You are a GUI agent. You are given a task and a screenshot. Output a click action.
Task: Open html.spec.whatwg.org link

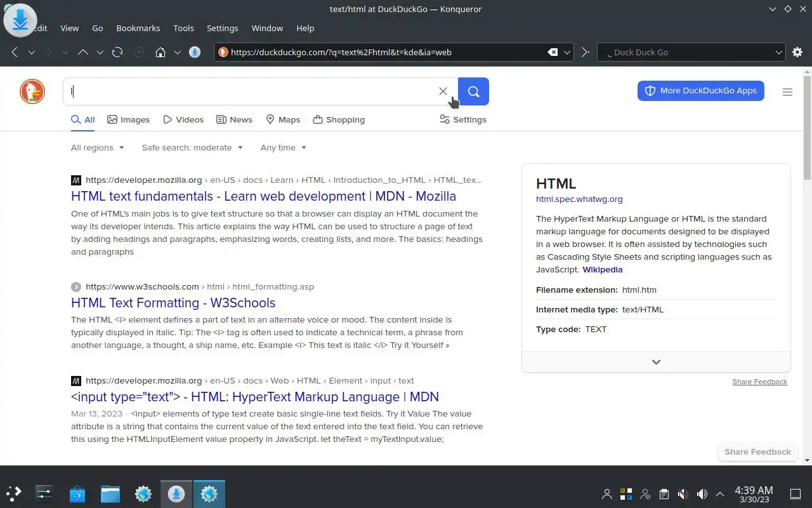579,199
